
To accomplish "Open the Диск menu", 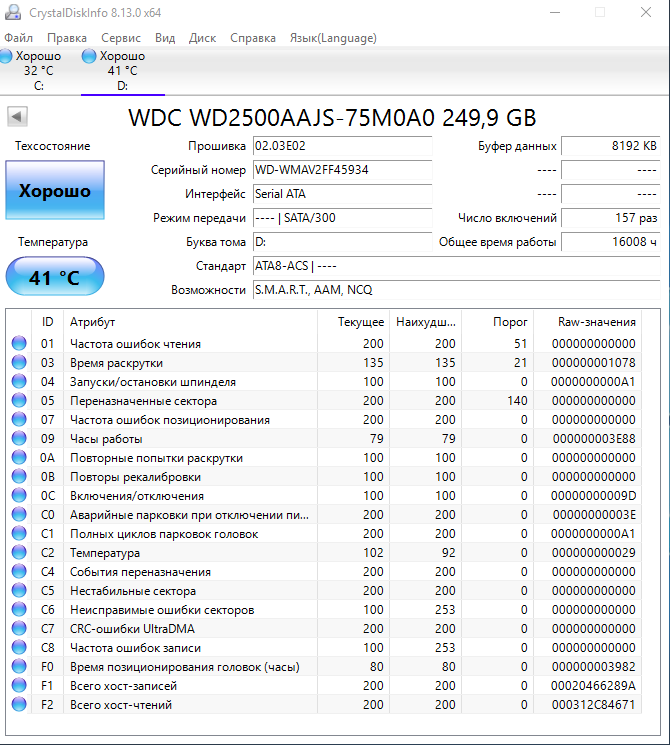I will (202, 38).
